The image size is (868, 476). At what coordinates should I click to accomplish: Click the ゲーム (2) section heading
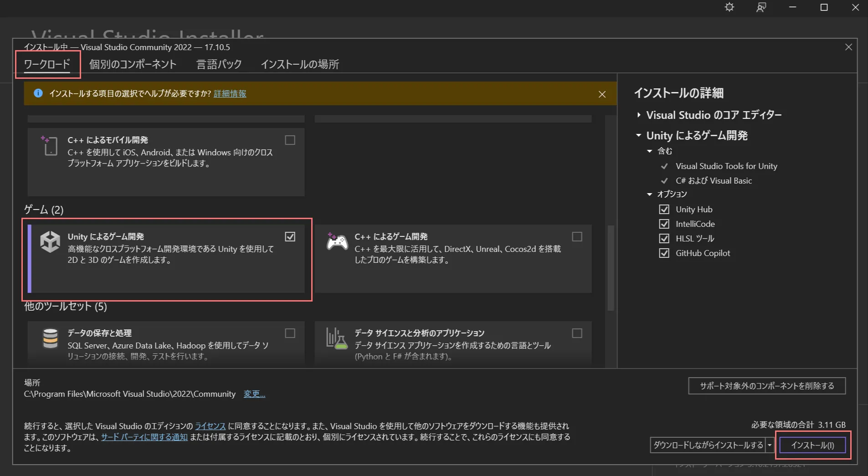44,210
